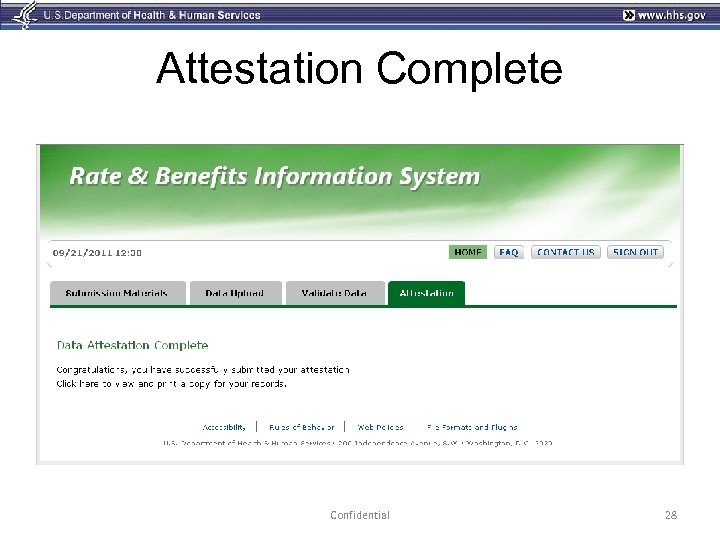This screenshot has height=540, width=720.
Task: Select the Attestation tab
Action: pyautogui.click(x=427, y=293)
